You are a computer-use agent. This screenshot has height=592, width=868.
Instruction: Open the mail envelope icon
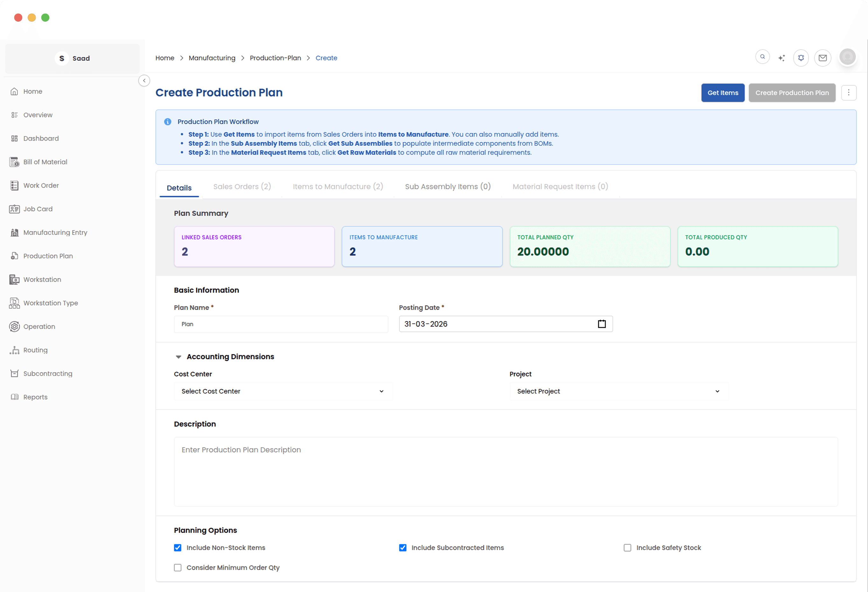(822, 58)
